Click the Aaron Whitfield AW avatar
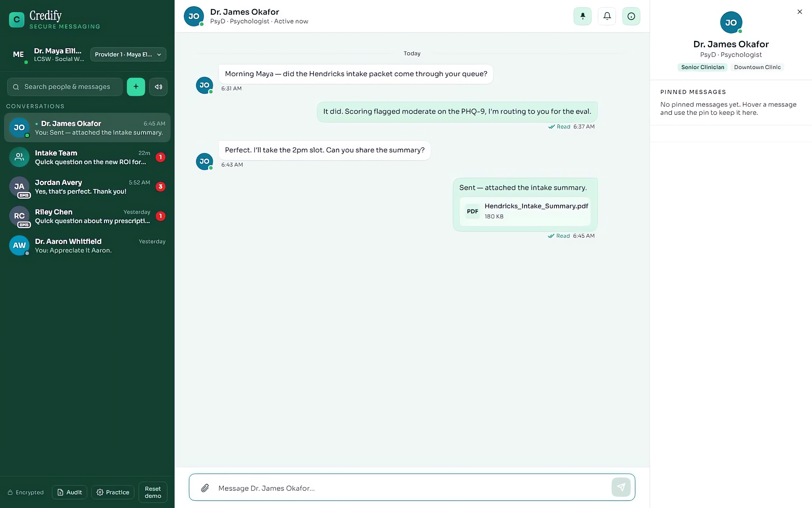Viewport: 812px width, 508px height. click(19, 245)
